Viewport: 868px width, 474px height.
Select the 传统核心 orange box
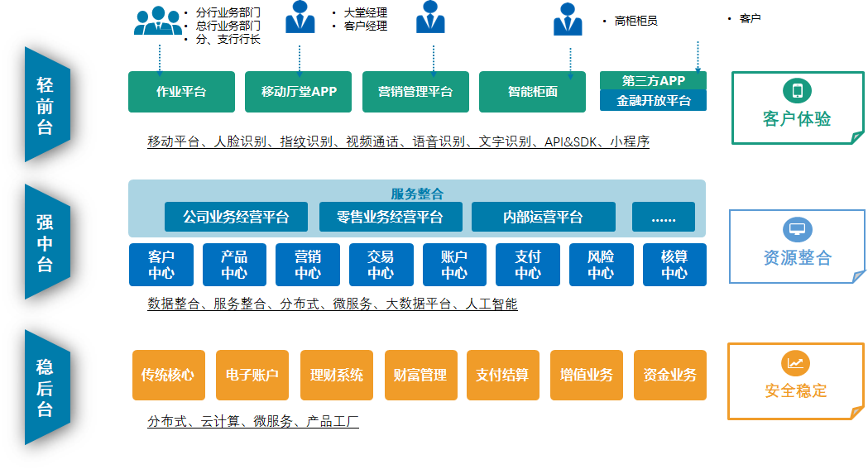click(x=168, y=375)
